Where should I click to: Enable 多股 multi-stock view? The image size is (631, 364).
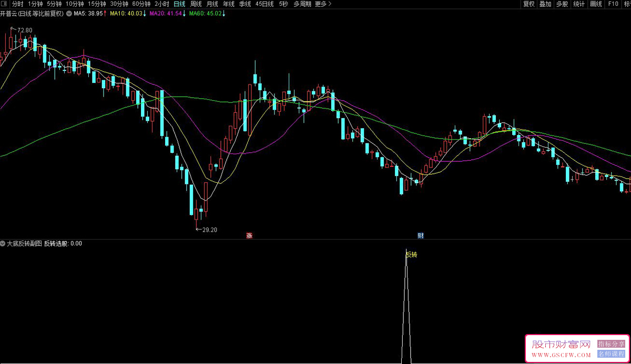562,4
